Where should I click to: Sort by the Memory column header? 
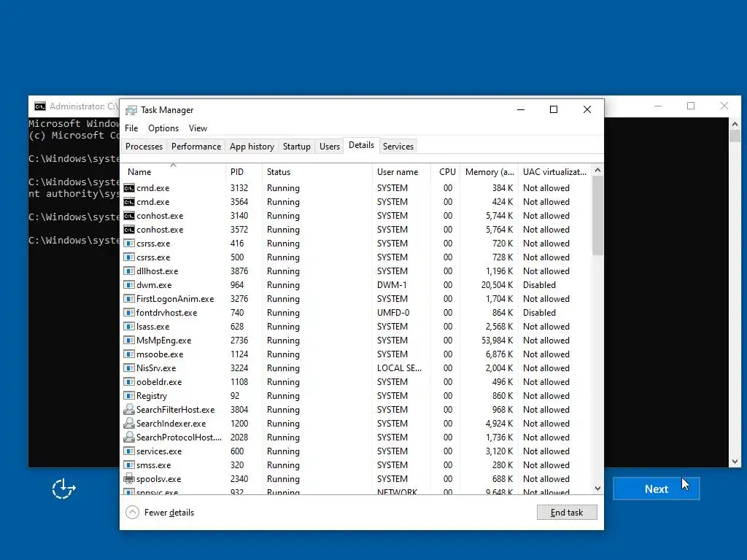(x=489, y=172)
